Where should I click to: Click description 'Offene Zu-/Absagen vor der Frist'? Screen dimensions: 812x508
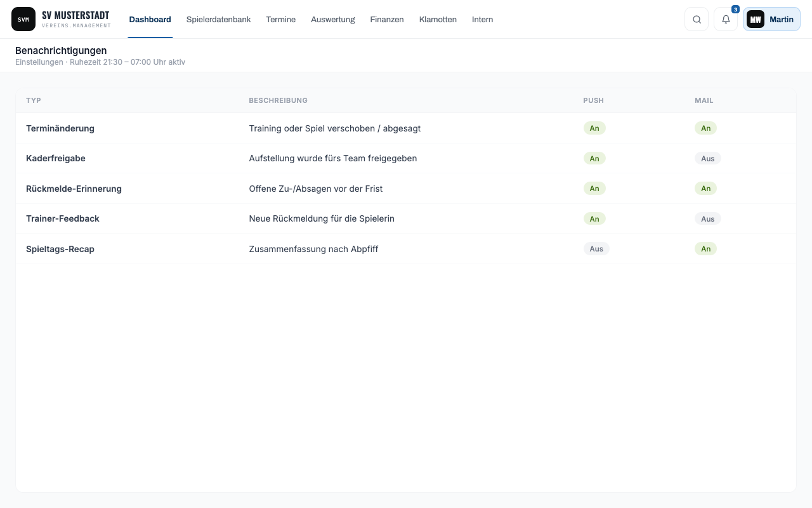[x=316, y=189]
